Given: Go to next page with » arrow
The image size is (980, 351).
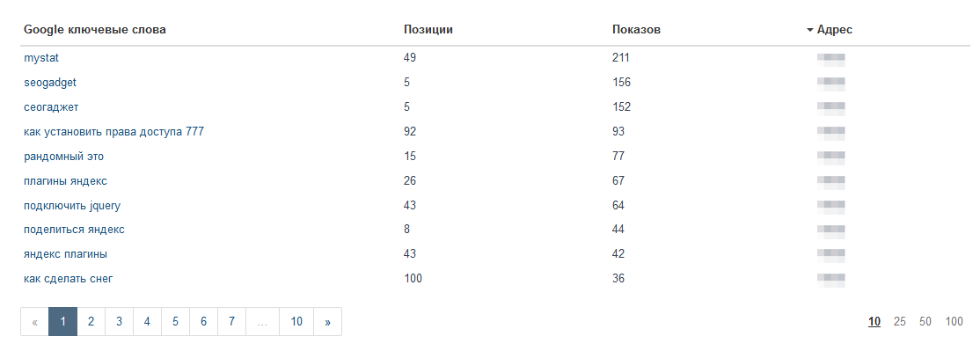Looking at the screenshot, I should coord(327,322).
